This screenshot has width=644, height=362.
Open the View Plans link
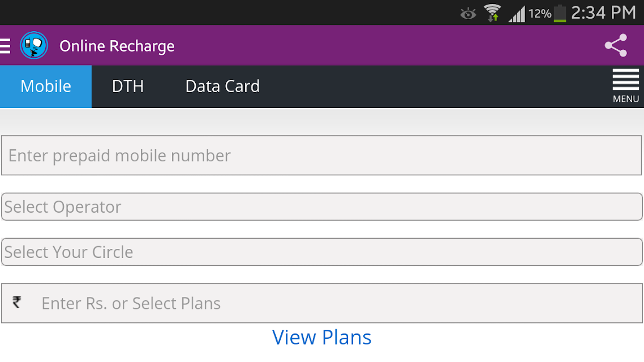coord(321,337)
